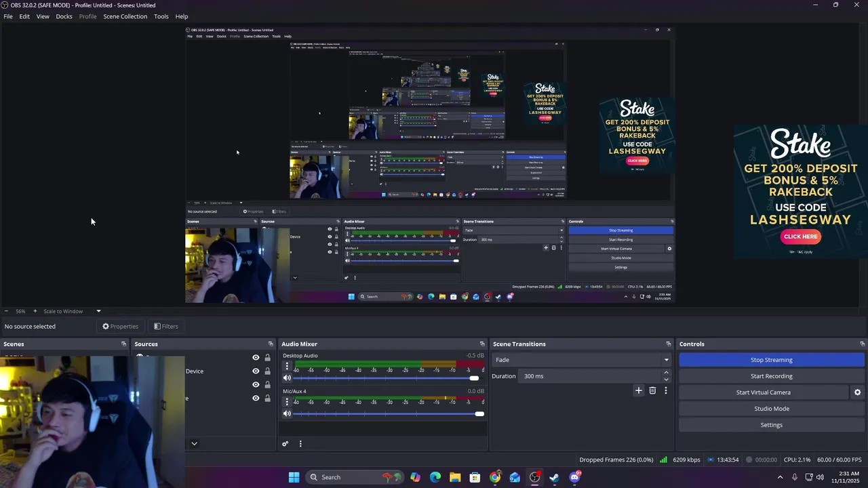Open virtual camera configuration gear

[857, 392]
